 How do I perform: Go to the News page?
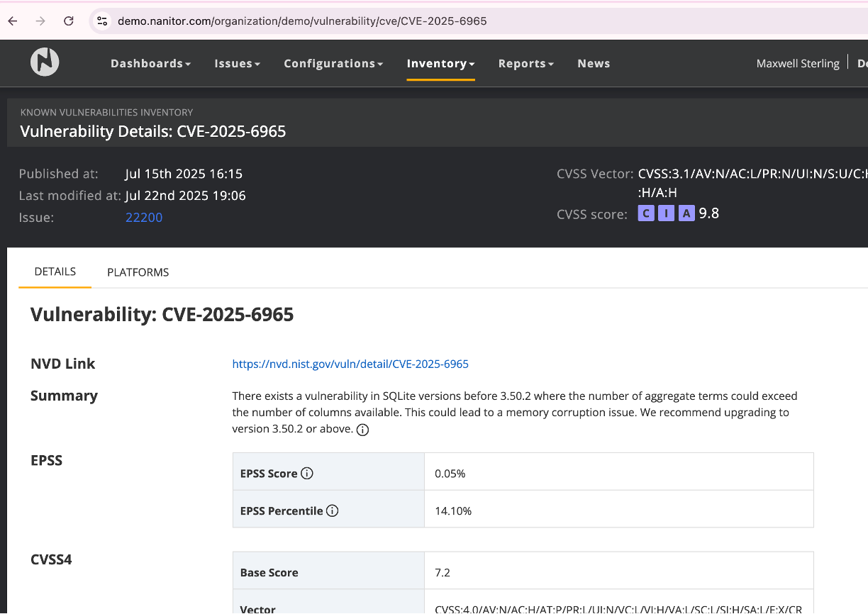point(594,64)
